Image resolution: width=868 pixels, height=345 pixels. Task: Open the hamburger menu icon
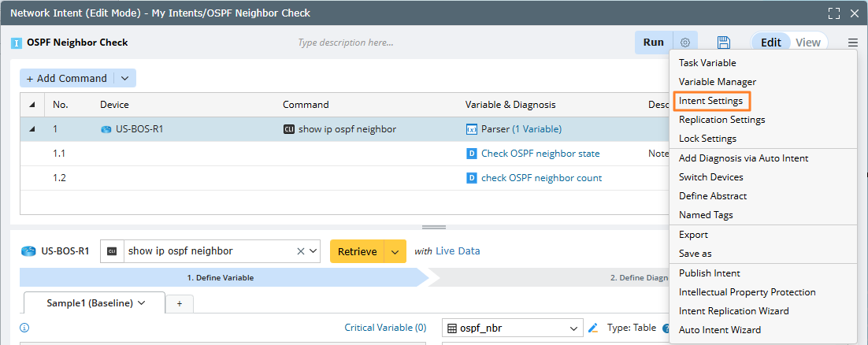(853, 43)
